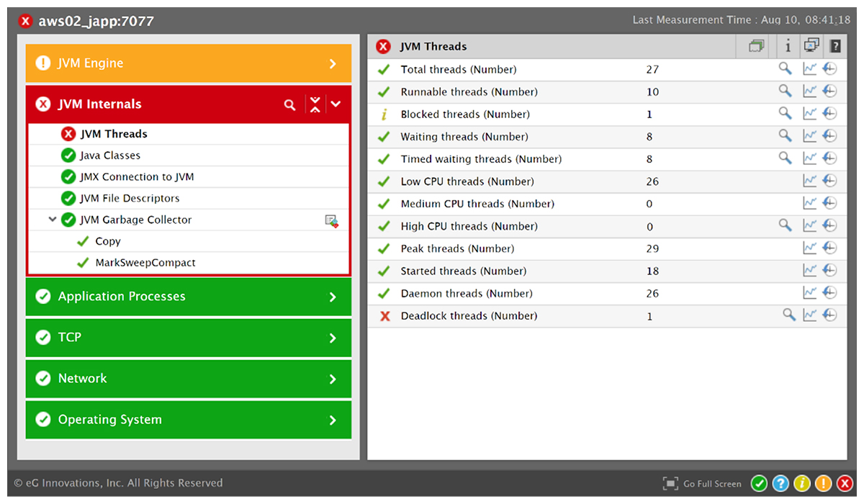Open graph icon for Total threads
Viewport: 864px width, 504px height.
point(810,69)
